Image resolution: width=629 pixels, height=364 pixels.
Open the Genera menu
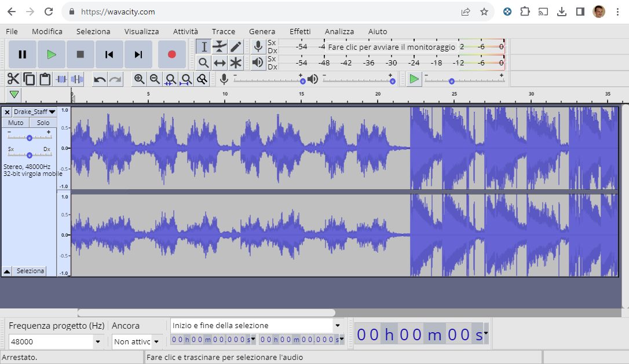pyautogui.click(x=262, y=31)
